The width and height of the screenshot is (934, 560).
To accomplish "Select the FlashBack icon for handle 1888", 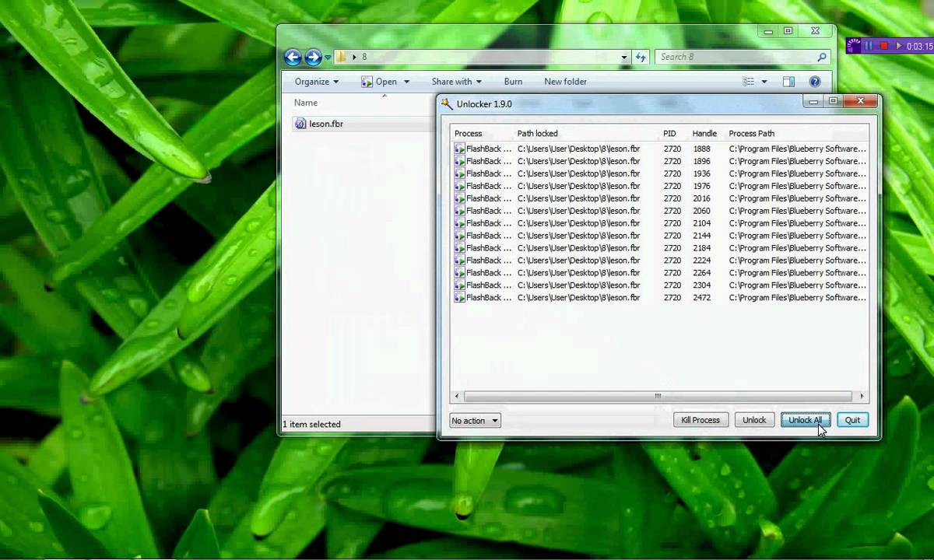I will point(459,149).
